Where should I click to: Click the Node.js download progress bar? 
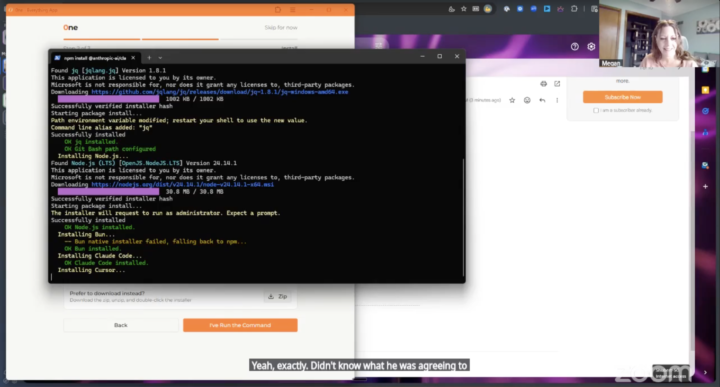point(108,191)
